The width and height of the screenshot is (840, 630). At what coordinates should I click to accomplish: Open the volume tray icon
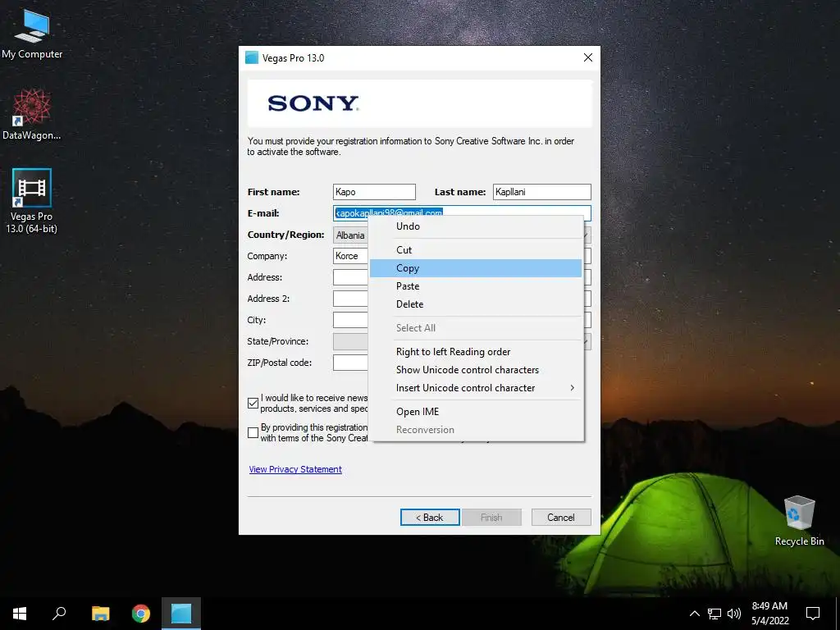pos(734,614)
